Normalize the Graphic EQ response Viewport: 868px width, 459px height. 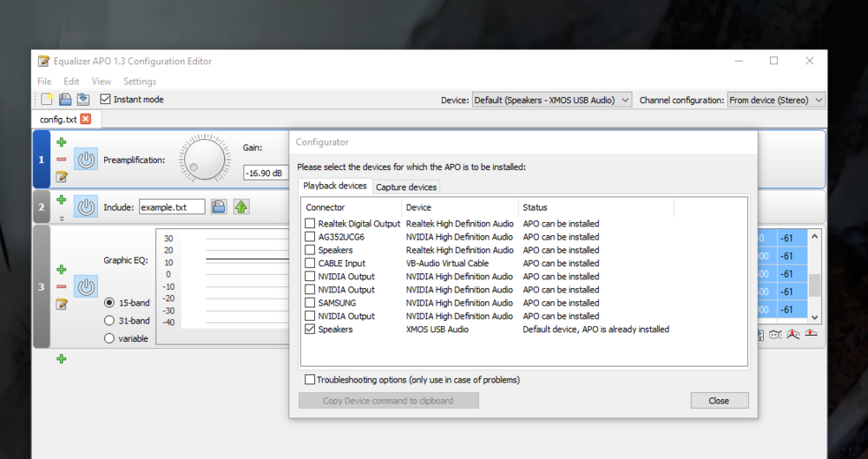tap(793, 334)
